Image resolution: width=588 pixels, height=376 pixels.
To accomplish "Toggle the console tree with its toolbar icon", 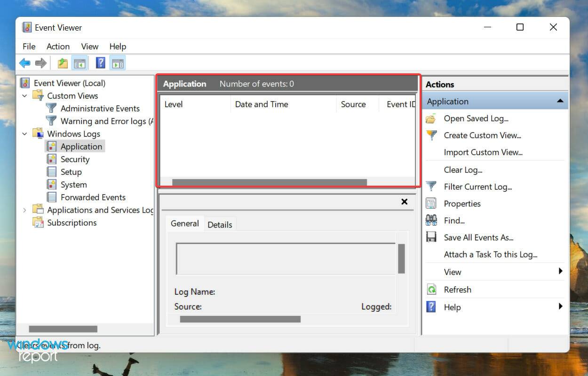I will [x=80, y=63].
